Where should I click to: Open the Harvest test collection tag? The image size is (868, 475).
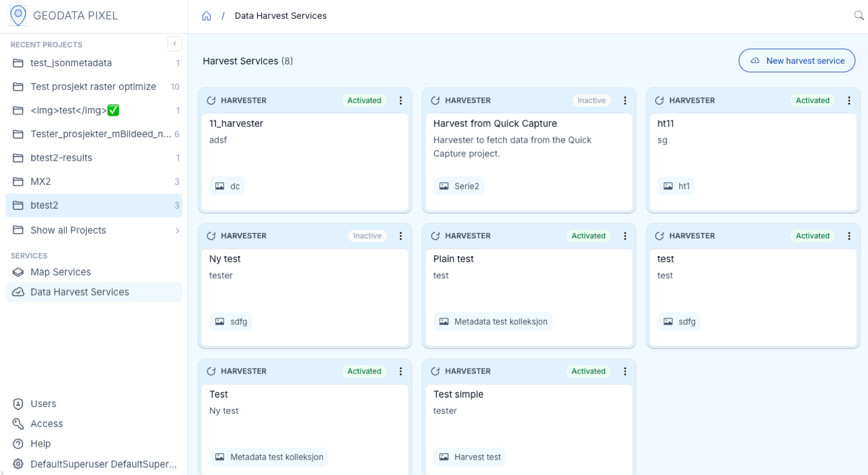[469, 457]
